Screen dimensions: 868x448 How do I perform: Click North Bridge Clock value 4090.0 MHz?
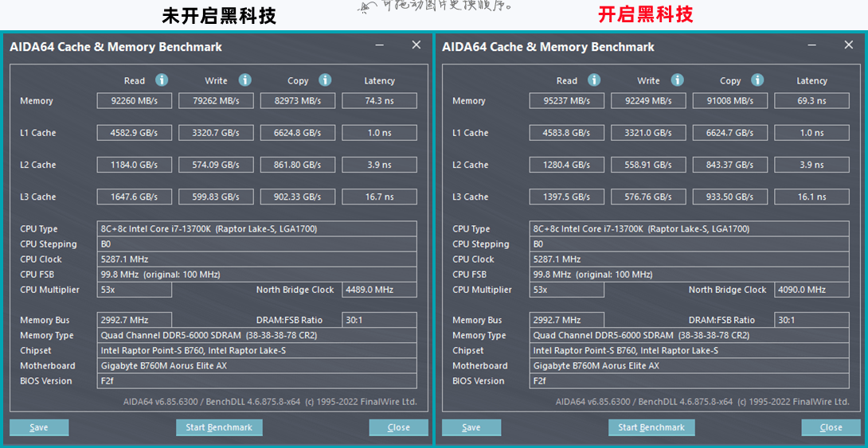tap(811, 290)
